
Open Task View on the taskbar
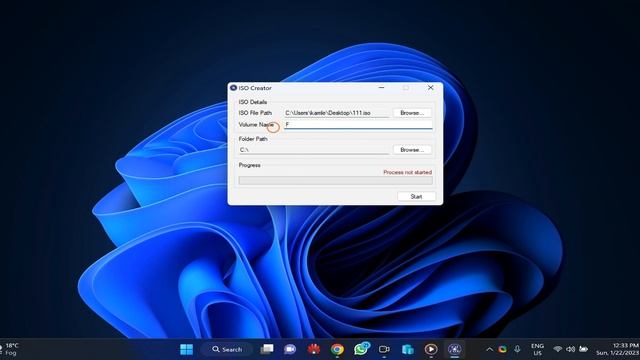(267, 349)
